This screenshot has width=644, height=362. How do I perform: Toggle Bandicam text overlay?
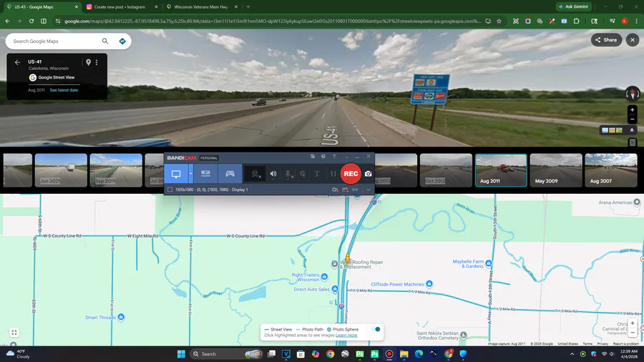coord(317,174)
